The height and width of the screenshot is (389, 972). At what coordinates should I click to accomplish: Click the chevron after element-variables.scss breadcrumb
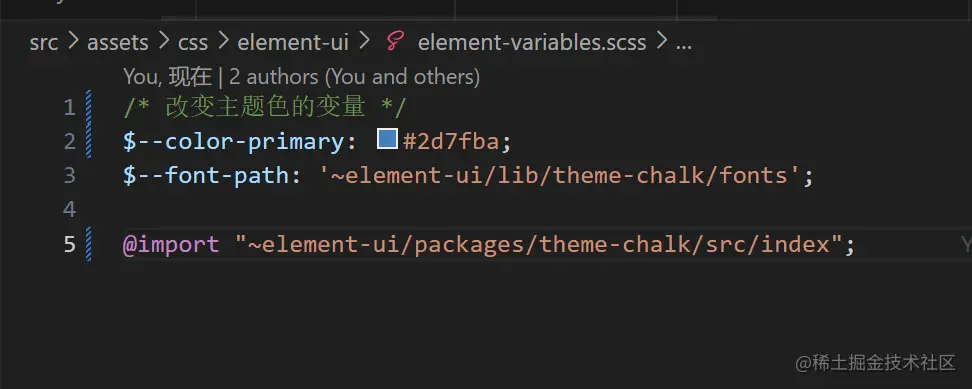click(661, 42)
